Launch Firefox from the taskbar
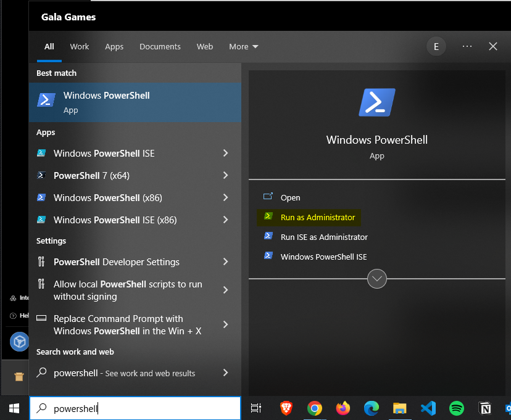 [x=343, y=408]
